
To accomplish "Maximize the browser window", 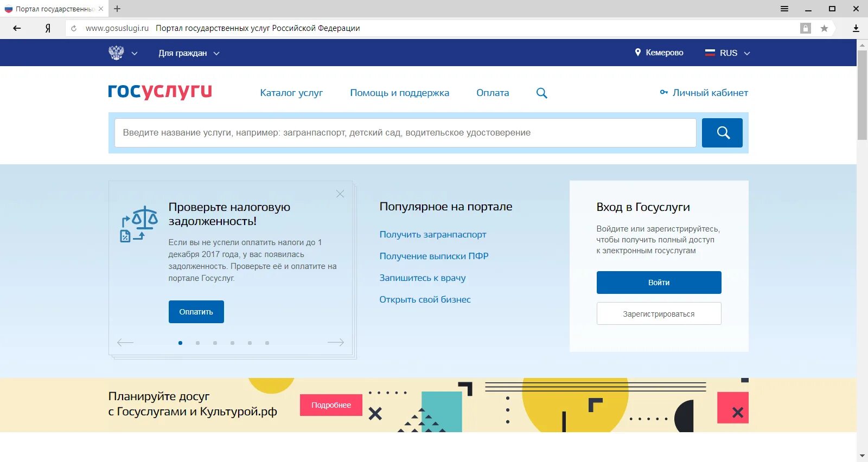I will 832,9.
